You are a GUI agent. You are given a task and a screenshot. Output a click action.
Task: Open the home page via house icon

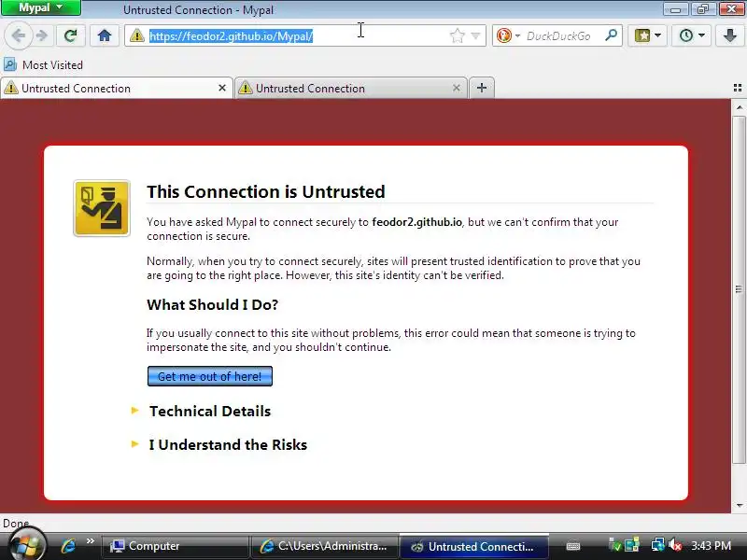click(105, 35)
